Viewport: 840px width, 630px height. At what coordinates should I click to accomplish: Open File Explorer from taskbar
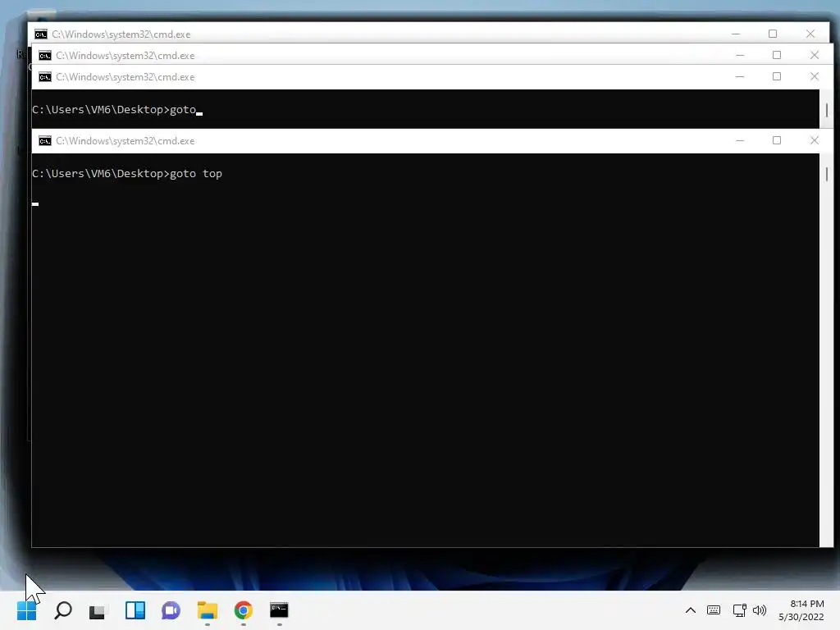point(208,610)
